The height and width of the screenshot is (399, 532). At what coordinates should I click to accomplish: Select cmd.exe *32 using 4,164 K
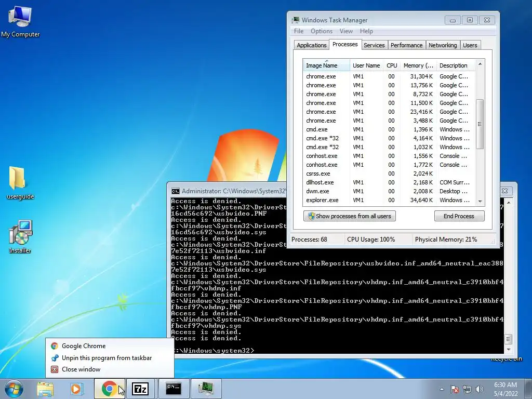click(389, 138)
